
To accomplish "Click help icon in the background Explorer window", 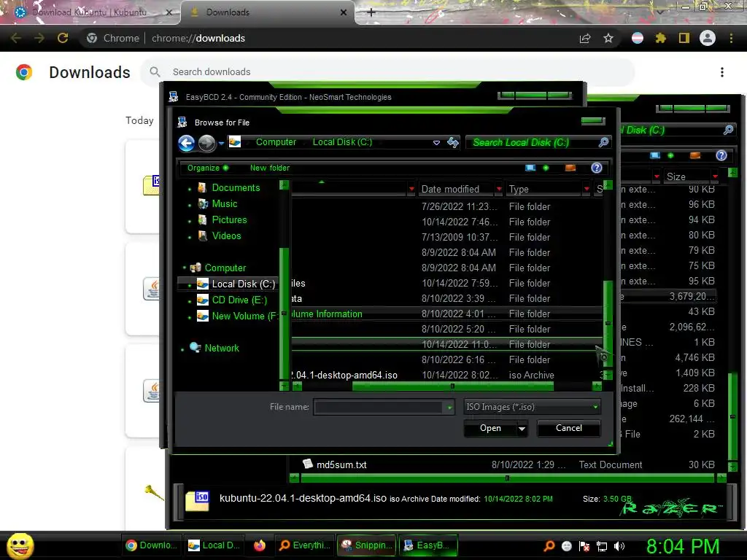I will click(721, 155).
